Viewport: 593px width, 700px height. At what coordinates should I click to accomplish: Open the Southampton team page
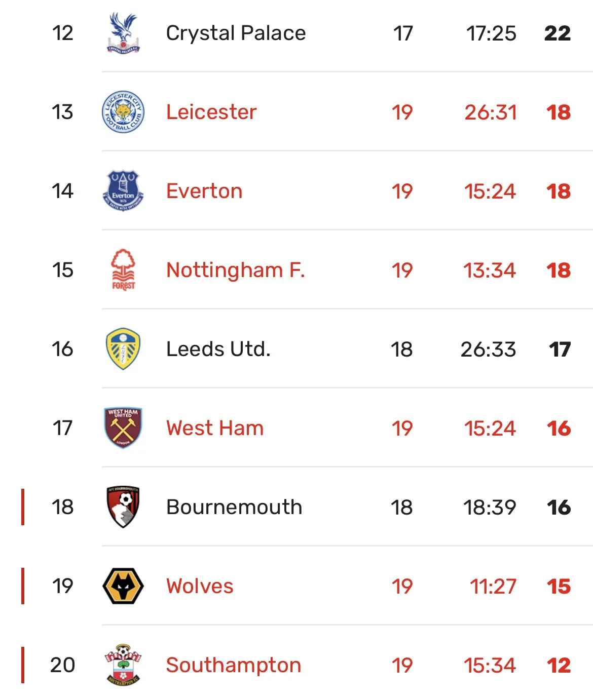(x=234, y=665)
